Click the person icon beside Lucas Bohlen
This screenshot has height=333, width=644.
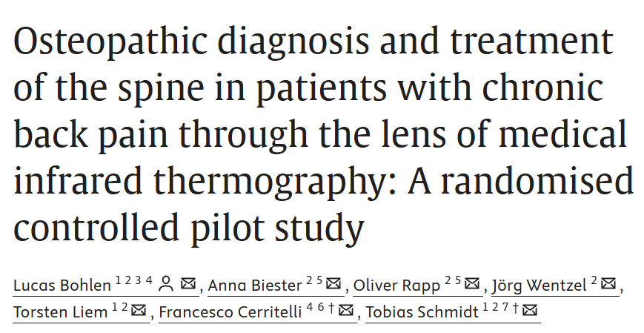tap(166, 283)
